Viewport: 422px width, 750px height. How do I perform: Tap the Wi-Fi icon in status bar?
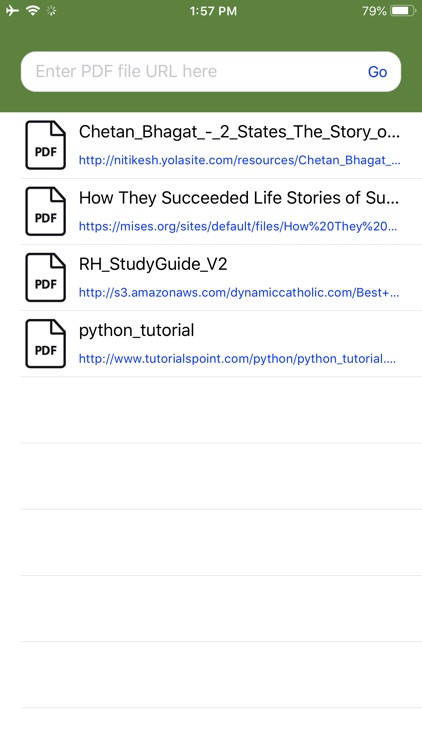pos(33,11)
